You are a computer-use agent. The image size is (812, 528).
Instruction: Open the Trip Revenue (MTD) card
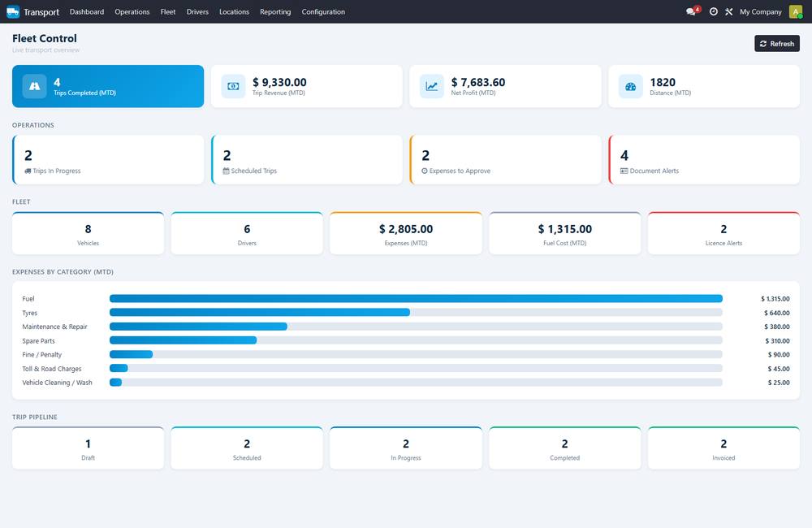tap(307, 86)
